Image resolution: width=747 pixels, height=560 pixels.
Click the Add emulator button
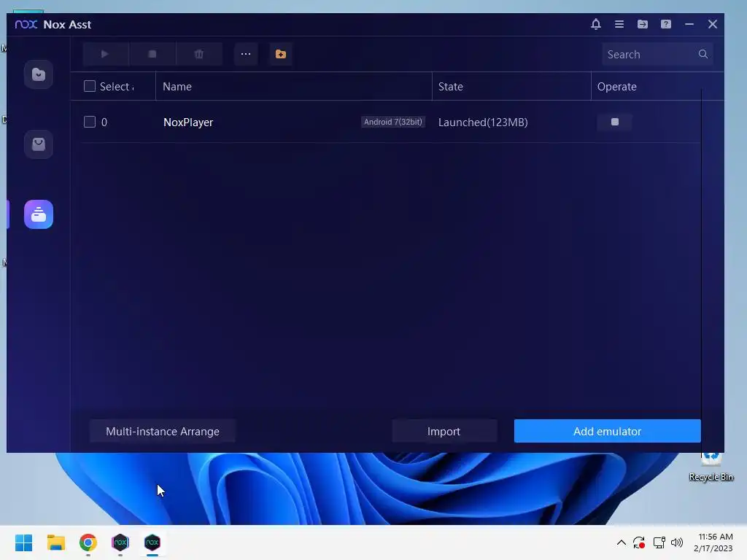tap(607, 432)
